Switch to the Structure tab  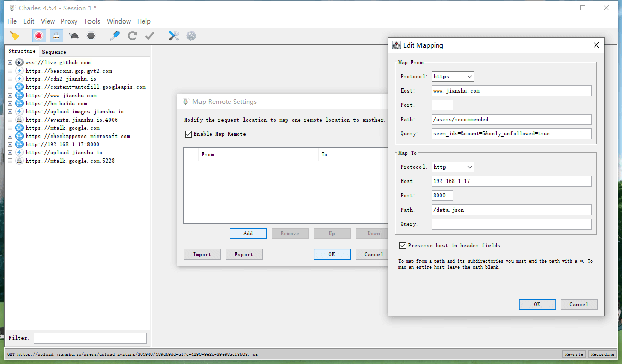(22, 51)
